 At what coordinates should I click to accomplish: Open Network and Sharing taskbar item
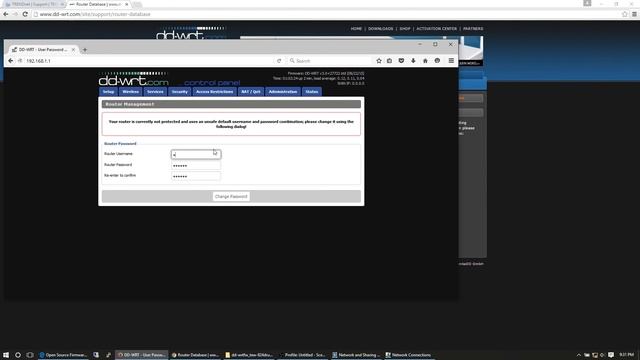pyautogui.click(x=356, y=355)
